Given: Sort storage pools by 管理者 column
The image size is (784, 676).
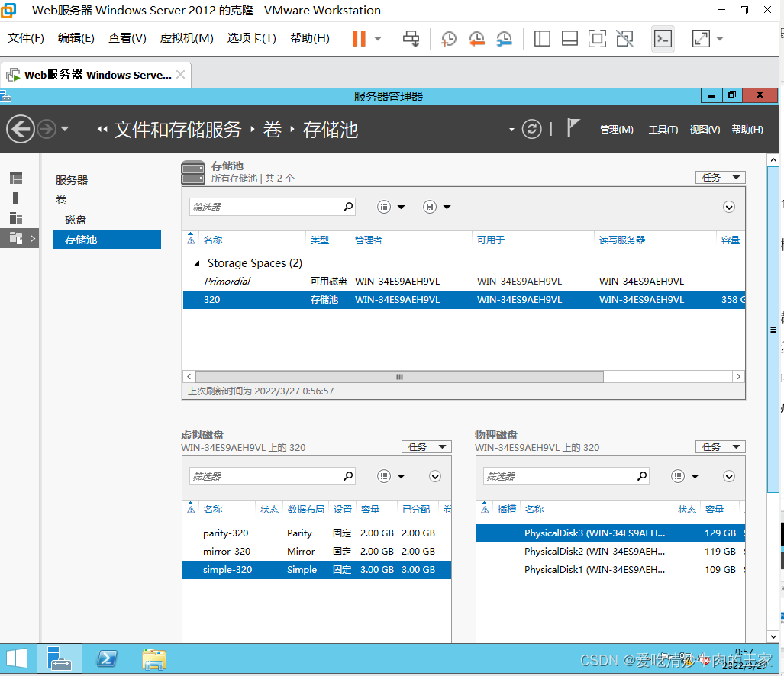Looking at the screenshot, I should [x=369, y=240].
